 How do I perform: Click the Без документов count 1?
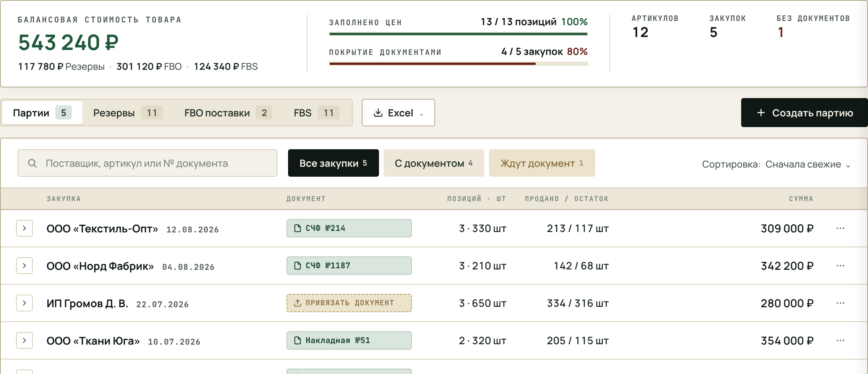[781, 32]
